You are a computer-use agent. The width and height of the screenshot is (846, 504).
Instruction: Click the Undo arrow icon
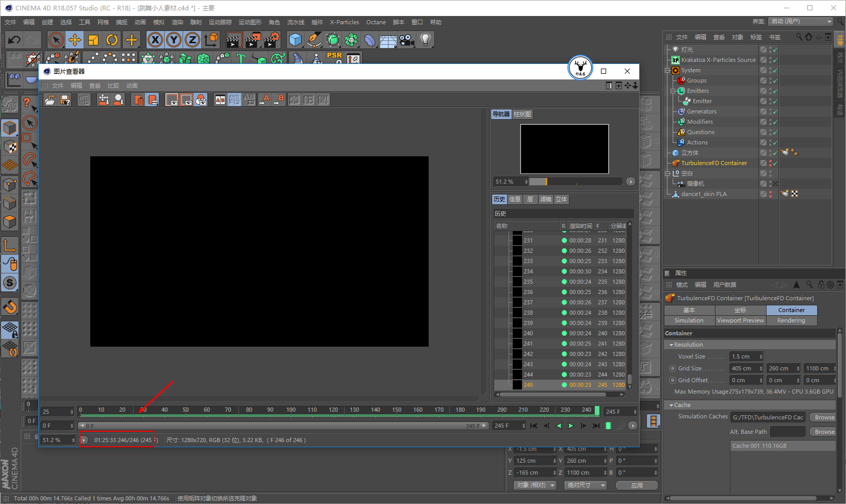14,40
